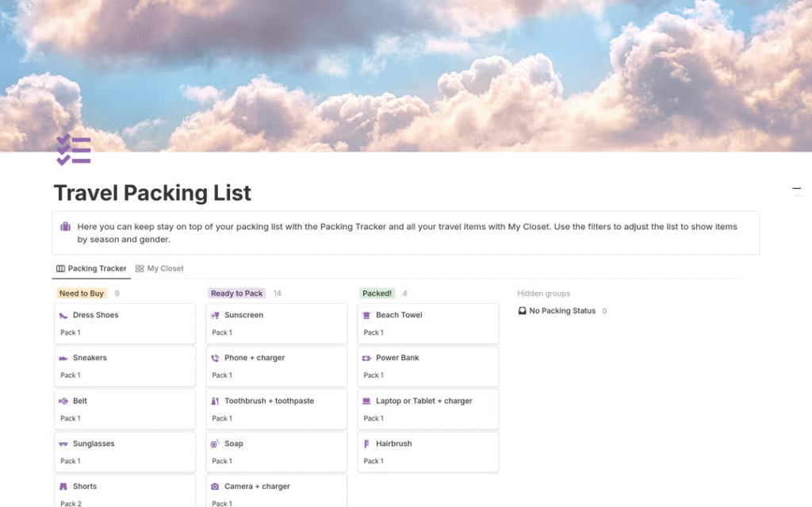Click the Phone + charger icon

215,358
